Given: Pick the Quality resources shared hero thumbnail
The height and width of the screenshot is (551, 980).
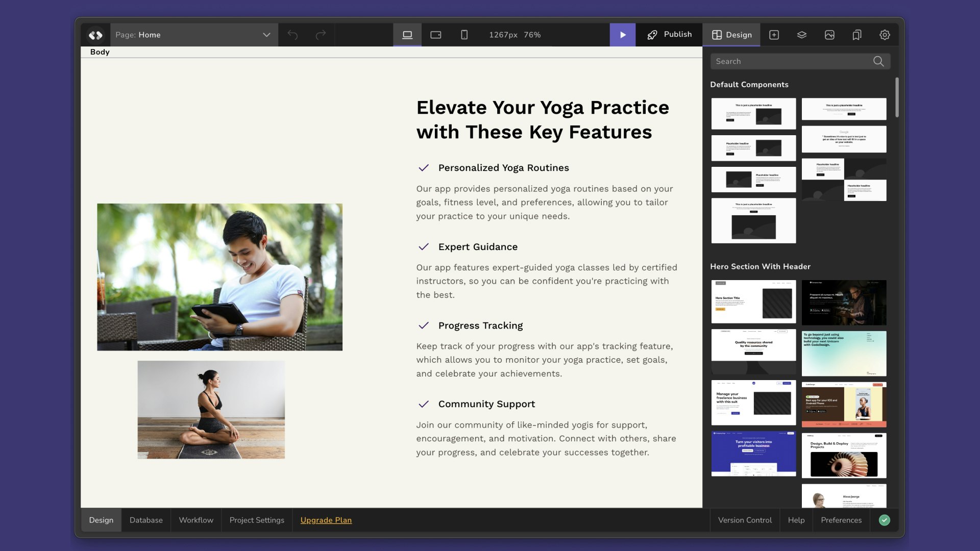Looking at the screenshot, I should click(753, 352).
